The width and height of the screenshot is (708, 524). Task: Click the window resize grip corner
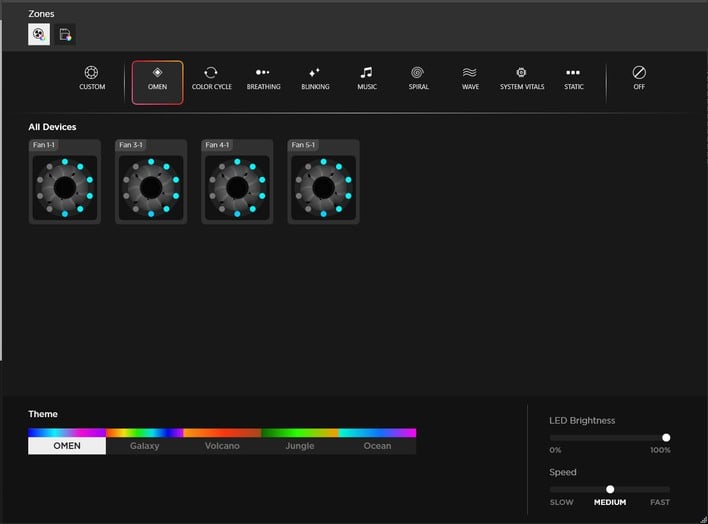coord(703,519)
